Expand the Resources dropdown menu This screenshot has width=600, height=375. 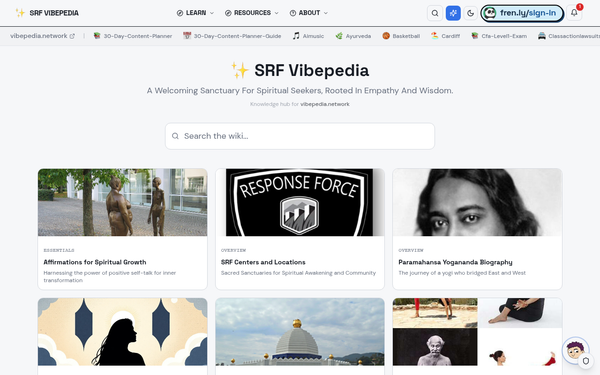click(251, 13)
